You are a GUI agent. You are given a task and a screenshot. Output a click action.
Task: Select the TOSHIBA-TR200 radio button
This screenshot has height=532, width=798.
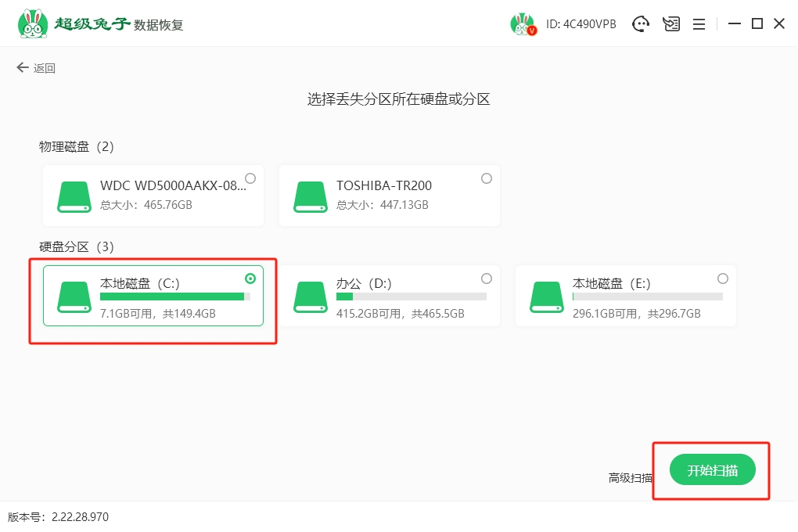487,178
